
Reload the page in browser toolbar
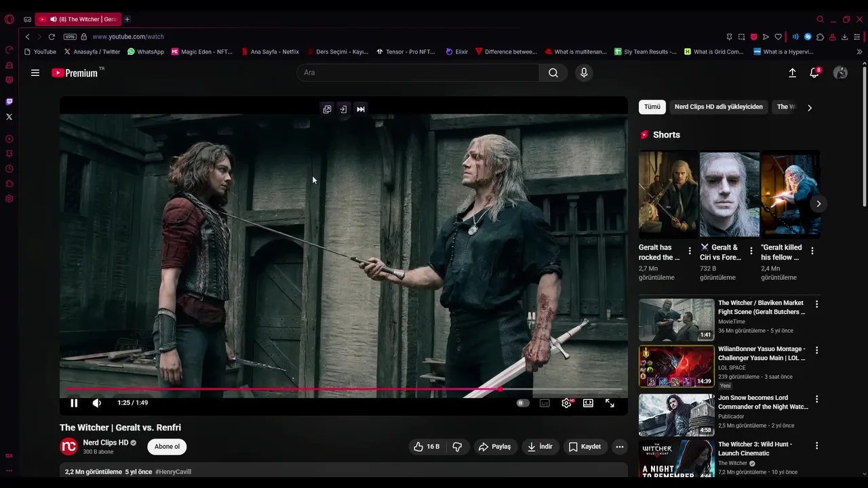(52, 37)
